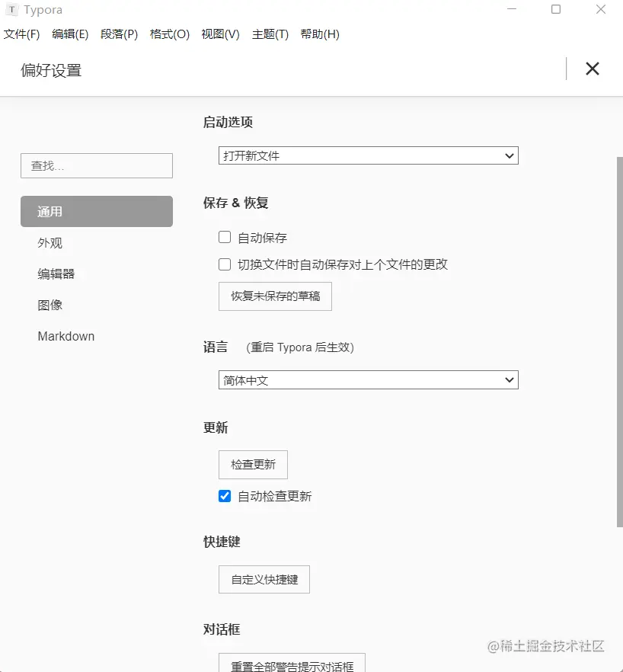Open the 主题 menu

[269, 34]
